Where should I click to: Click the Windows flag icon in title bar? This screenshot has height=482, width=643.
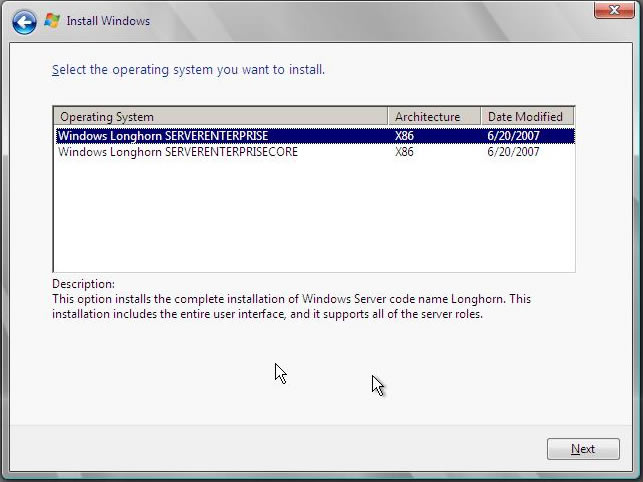pos(52,20)
